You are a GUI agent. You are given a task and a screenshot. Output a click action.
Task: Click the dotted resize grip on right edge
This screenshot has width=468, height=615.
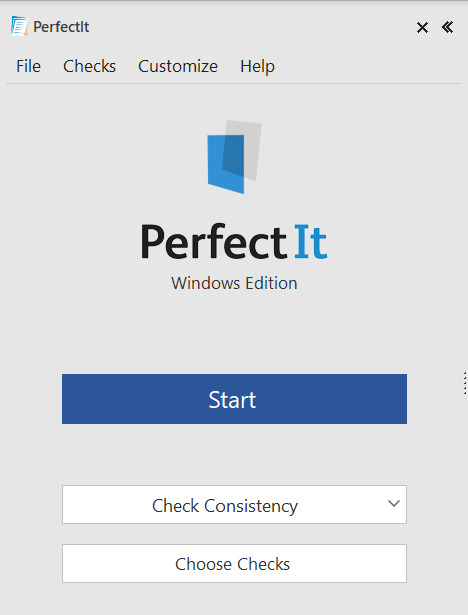click(465, 383)
